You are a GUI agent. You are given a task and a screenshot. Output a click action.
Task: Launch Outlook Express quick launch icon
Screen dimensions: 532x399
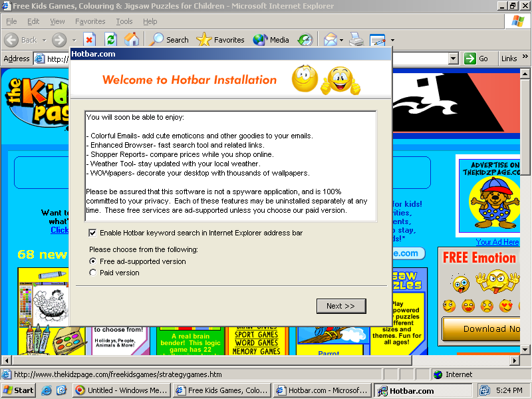pos(62,390)
